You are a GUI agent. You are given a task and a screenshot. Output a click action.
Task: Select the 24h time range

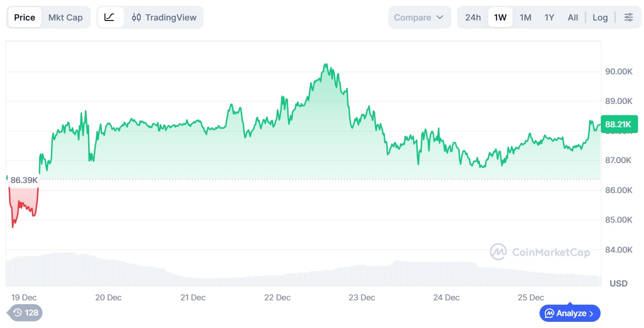(473, 18)
